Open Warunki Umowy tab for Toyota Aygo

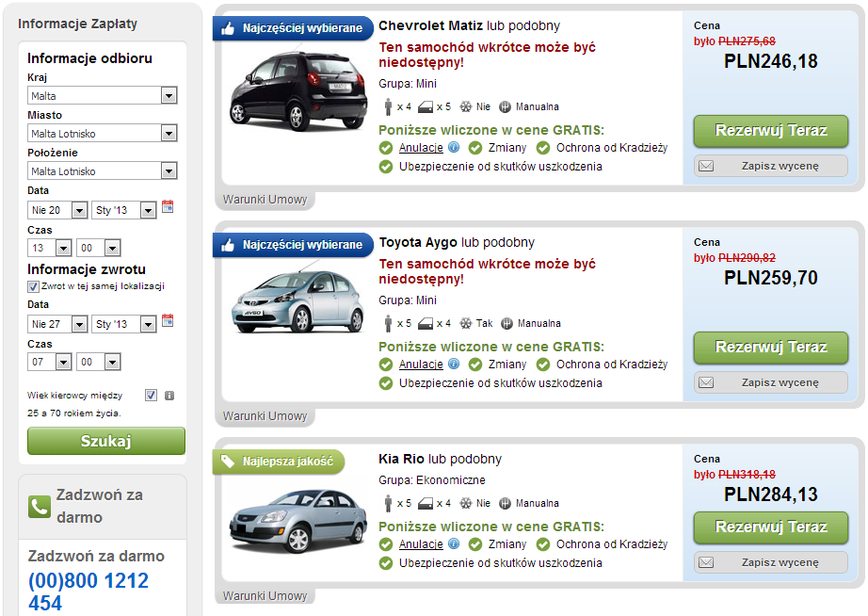click(x=265, y=416)
